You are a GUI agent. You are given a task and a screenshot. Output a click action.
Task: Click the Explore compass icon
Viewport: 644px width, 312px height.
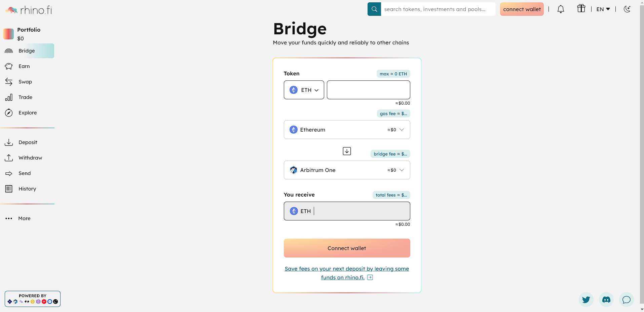click(9, 113)
